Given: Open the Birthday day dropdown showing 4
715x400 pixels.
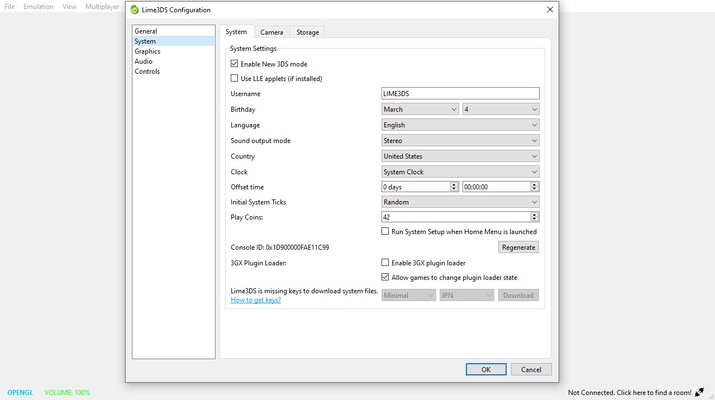Looking at the screenshot, I should pyautogui.click(x=501, y=109).
